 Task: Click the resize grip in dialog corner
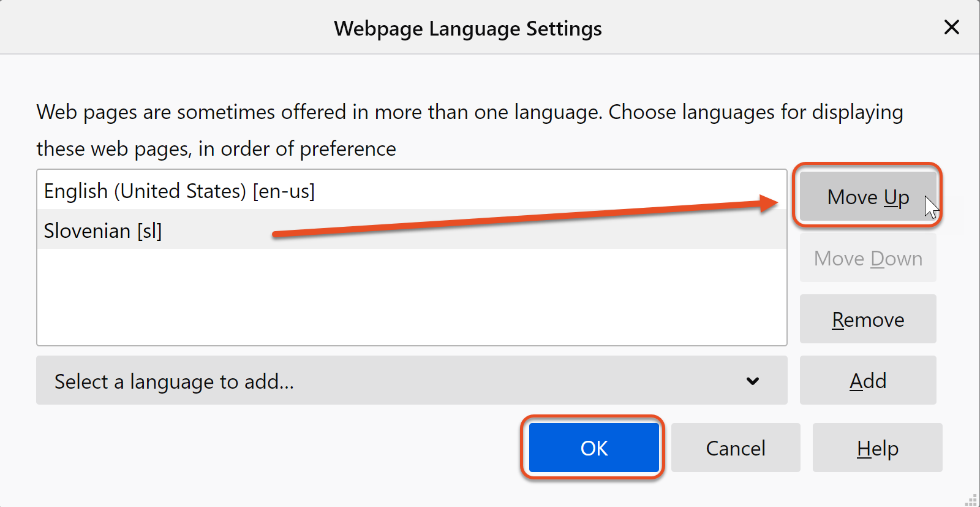[x=971, y=500]
